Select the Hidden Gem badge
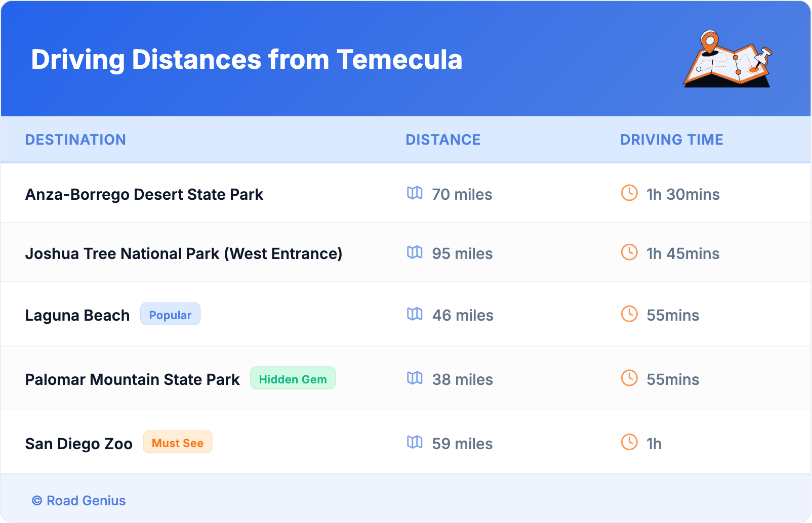Viewport: 812px width, 523px height. point(293,379)
